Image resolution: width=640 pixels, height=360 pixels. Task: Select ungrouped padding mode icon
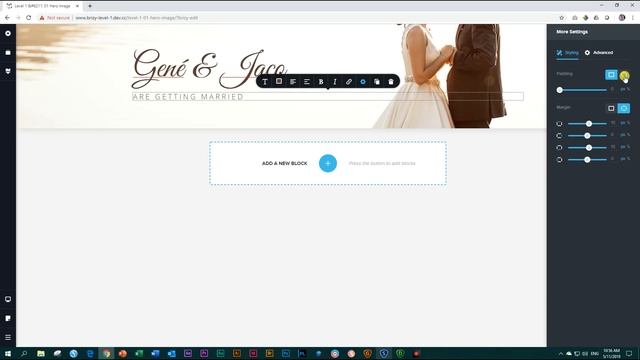624,75
